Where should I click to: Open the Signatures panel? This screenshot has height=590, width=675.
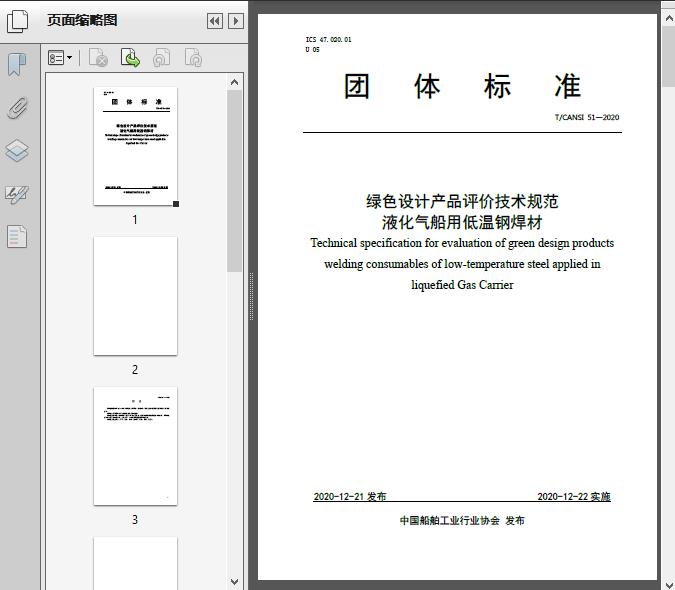17,194
